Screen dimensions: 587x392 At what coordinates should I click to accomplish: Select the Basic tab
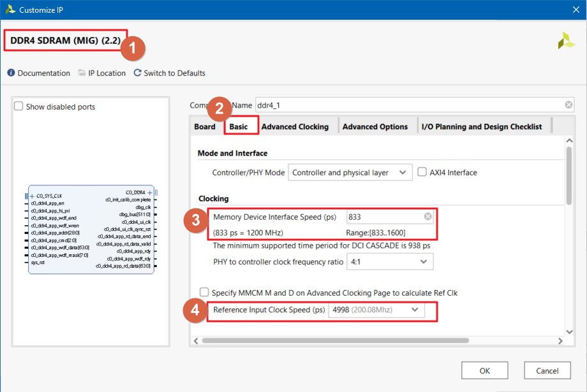239,126
